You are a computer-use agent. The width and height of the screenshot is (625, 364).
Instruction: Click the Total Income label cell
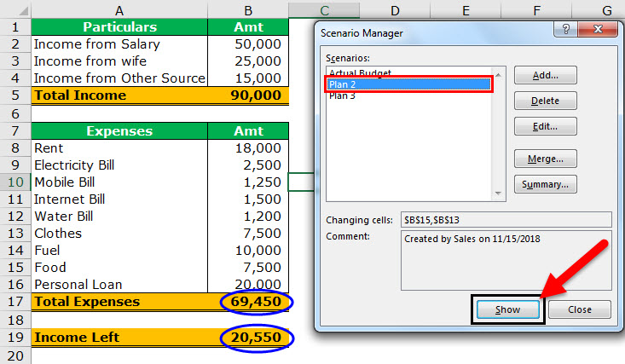(x=119, y=95)
